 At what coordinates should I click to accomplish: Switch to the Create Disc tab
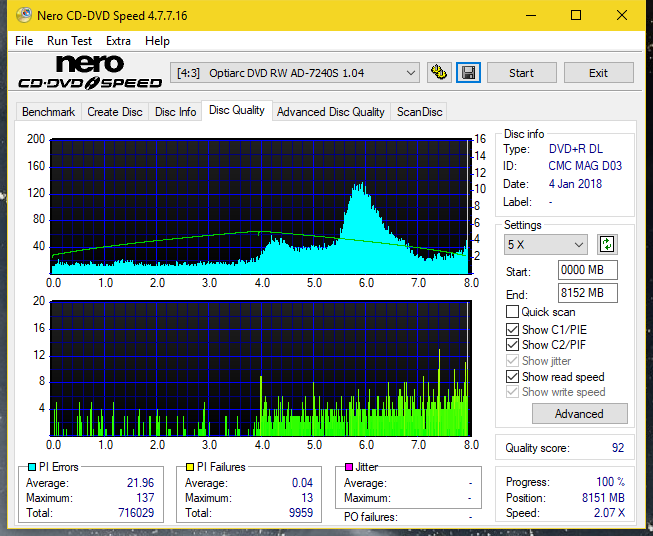115,112
